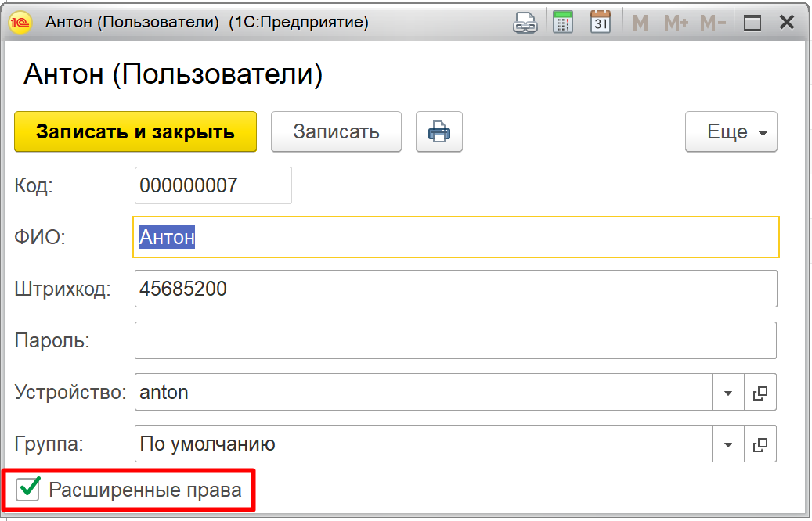Viewport: 812px width, 521px height.
Task: Open the calendar icon showing 31
Action: click(601, 22)
